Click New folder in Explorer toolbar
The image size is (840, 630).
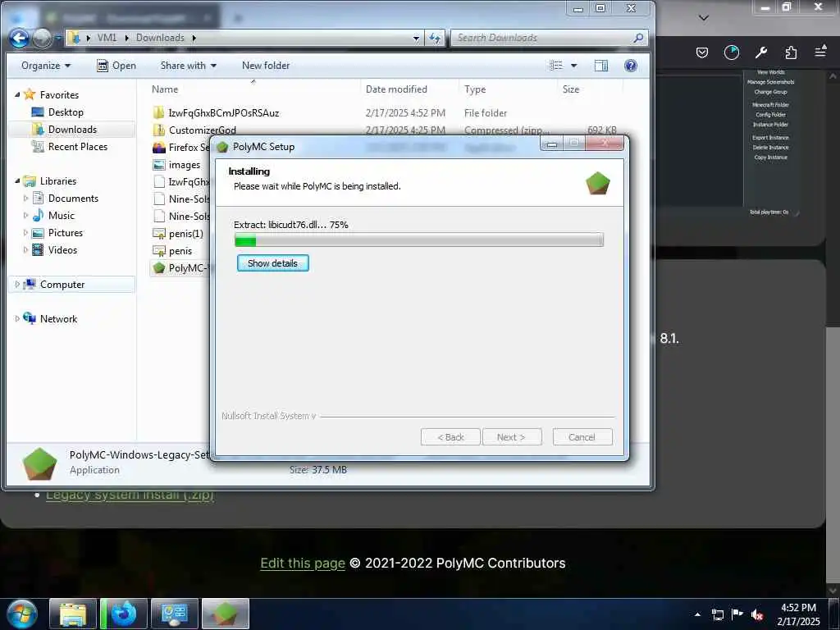[266, 66]
